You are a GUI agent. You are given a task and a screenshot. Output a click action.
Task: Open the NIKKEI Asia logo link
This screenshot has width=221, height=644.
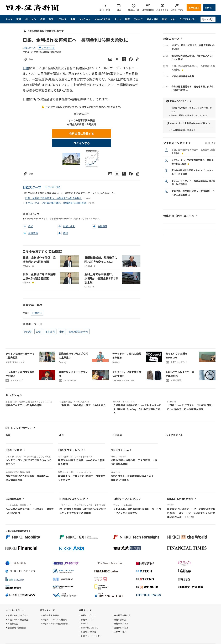coord(72,548)
